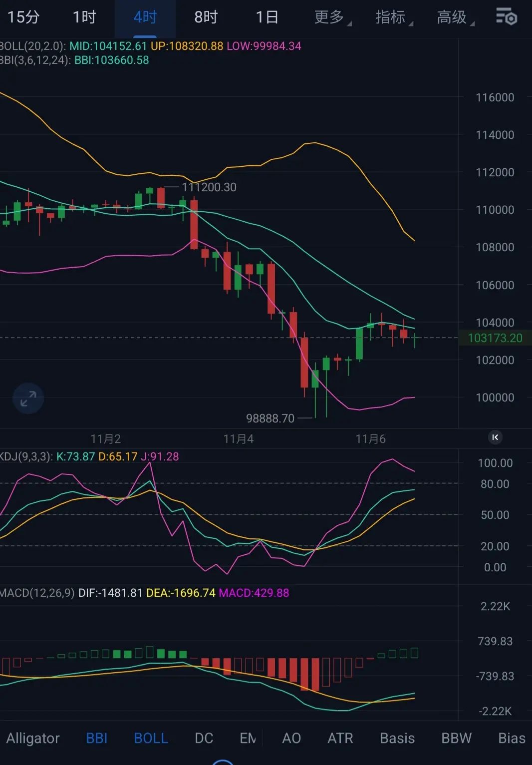Select the 4时 timeframe tab
This screenshot has height=765, width=532.
(x=145, y=17)
